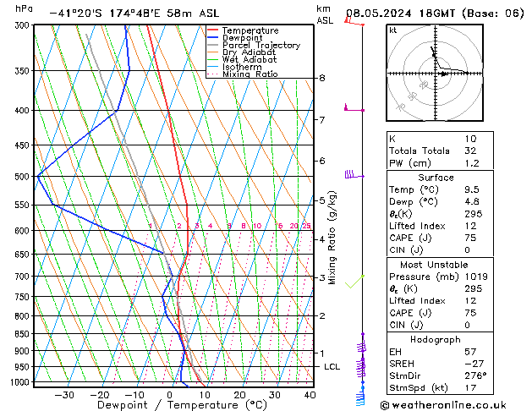
Task: Click the gray Parcel Trajectory line swatch
Action: (x=212, y=45)
